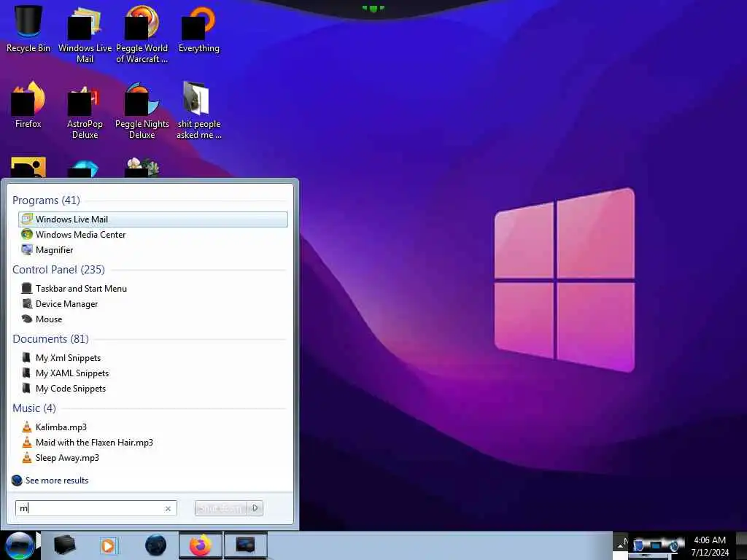Expand the Programs (41) results header
The height and width of the screenshot is (560, 747).
46,200
